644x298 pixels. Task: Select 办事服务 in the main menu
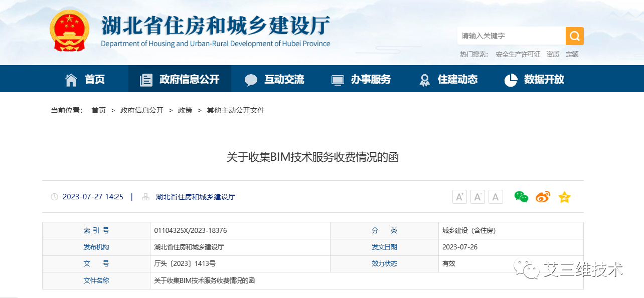[361, 79]
